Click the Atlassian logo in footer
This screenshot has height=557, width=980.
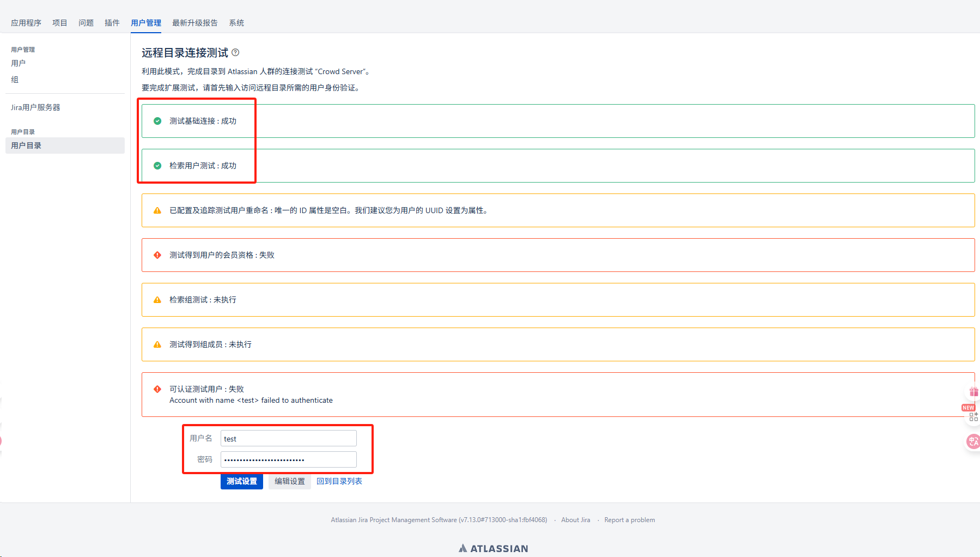pos(493,548)
